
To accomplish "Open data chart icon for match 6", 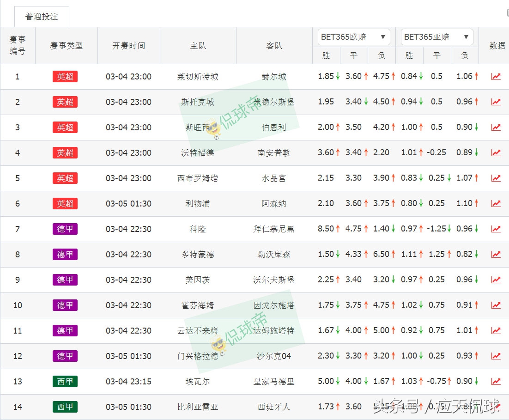I will [496, 203].
